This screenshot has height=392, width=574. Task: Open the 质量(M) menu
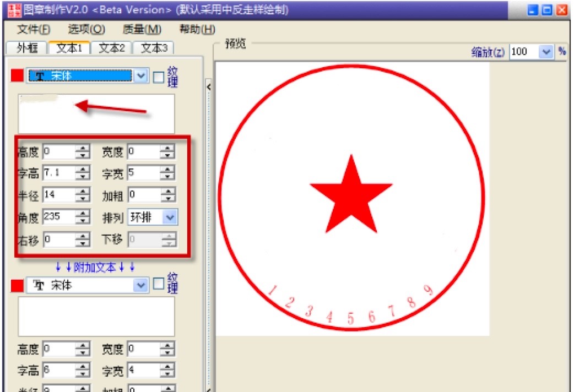click(x=142, y=29)
